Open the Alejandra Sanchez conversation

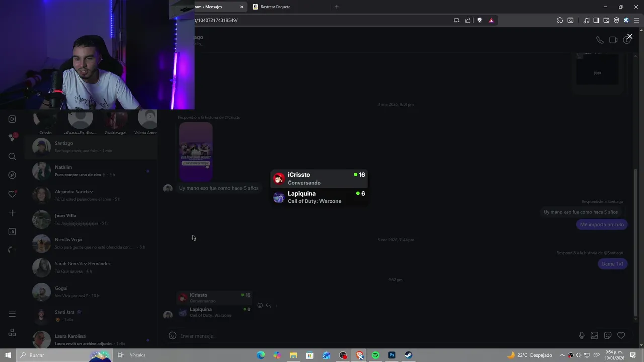(92, 195)
